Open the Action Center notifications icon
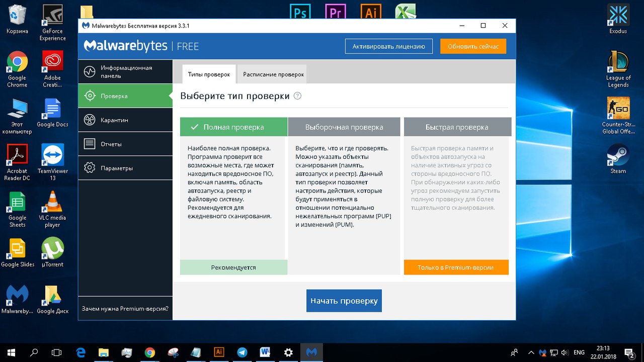The width and height of the screenshot is (644, 362). (629, 352)
